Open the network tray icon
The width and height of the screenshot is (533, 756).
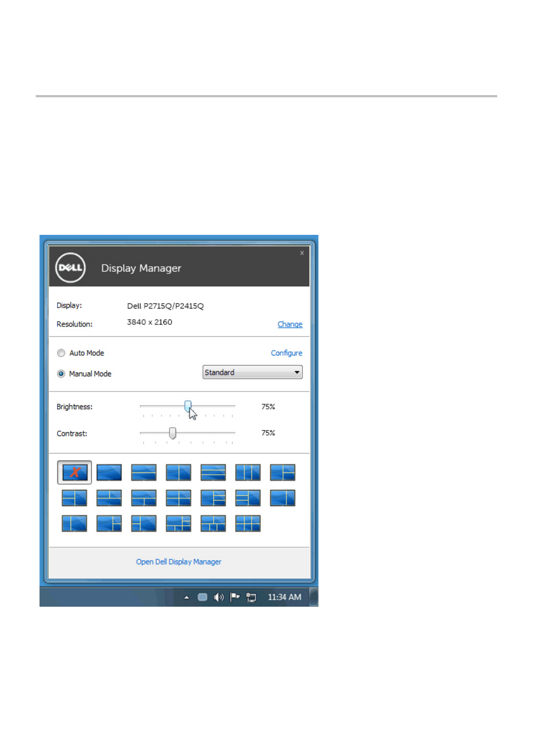pos(251,597)
